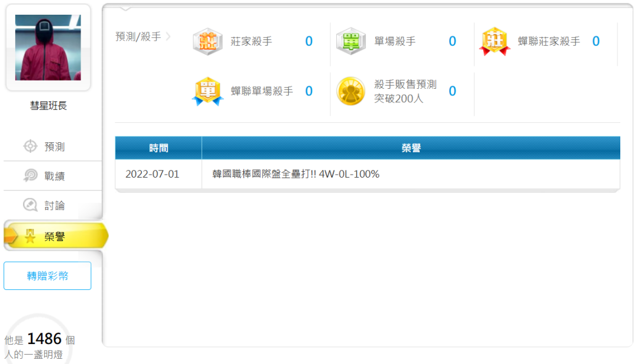Open the 討論 sidebar menu item
This screenshot has height=364, width=635.
click(x=53, y=205)
